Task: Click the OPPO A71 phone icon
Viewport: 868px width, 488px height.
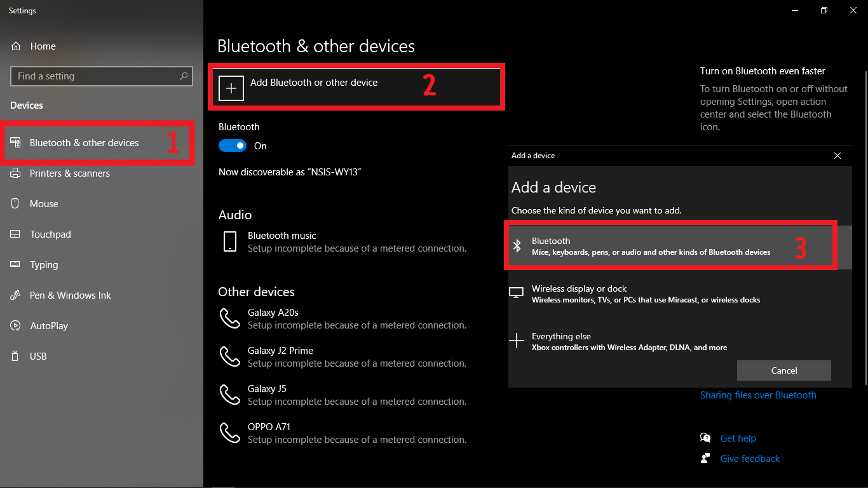Action: [229, 433]
